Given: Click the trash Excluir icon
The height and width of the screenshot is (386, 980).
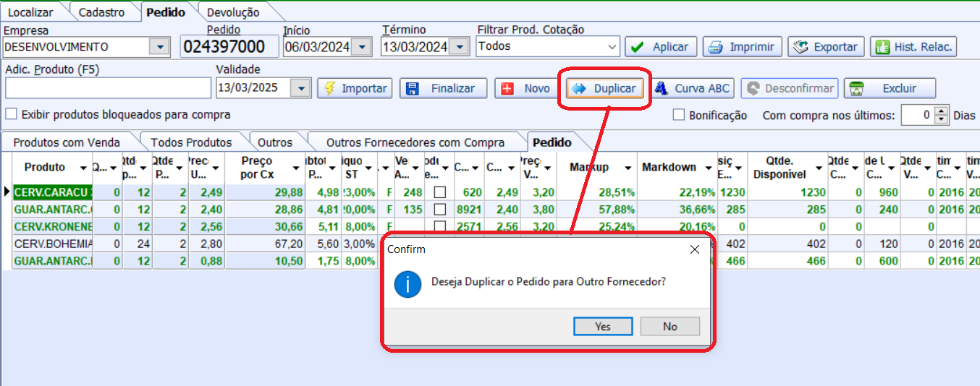Looking at the screenshot, I should [x=856, y=88].
